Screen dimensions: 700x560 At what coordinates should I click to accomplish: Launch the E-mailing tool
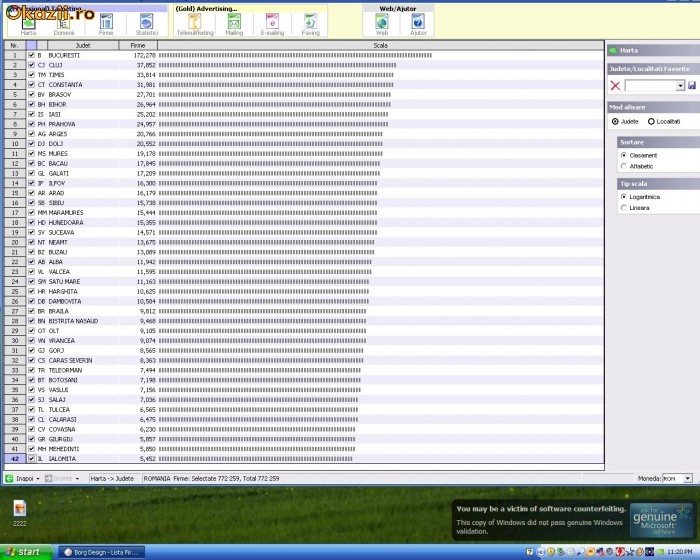(x=272, y=24)
